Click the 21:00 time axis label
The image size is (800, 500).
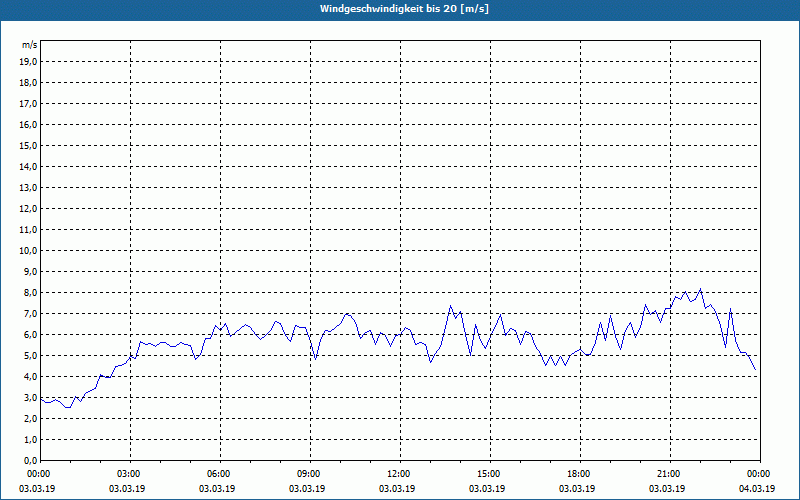point(670,474)
